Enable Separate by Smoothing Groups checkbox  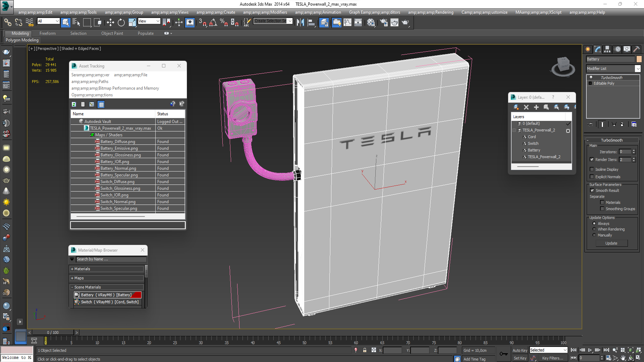[x=602, y=208]
